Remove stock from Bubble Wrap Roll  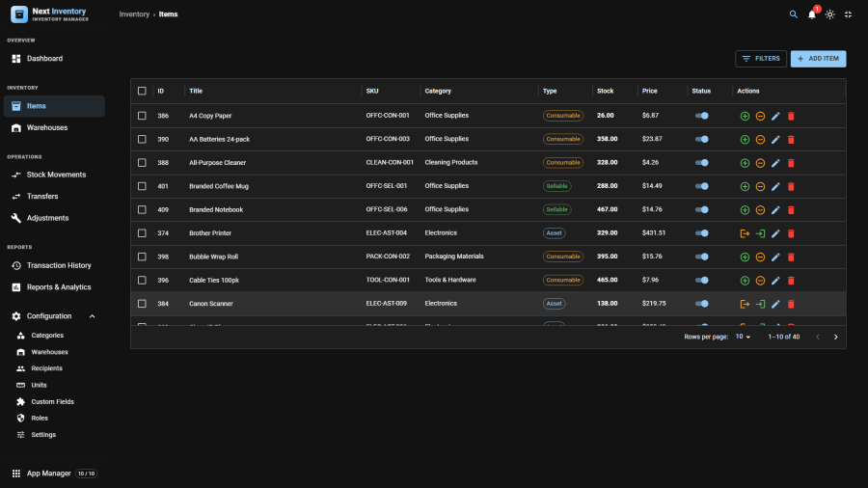(760, 258)
